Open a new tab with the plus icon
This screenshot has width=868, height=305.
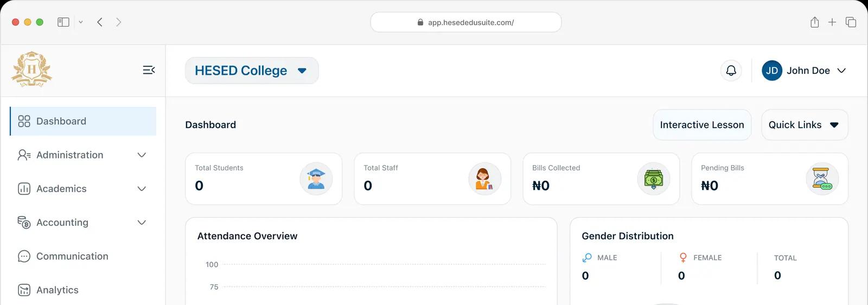tap(832, 22)
